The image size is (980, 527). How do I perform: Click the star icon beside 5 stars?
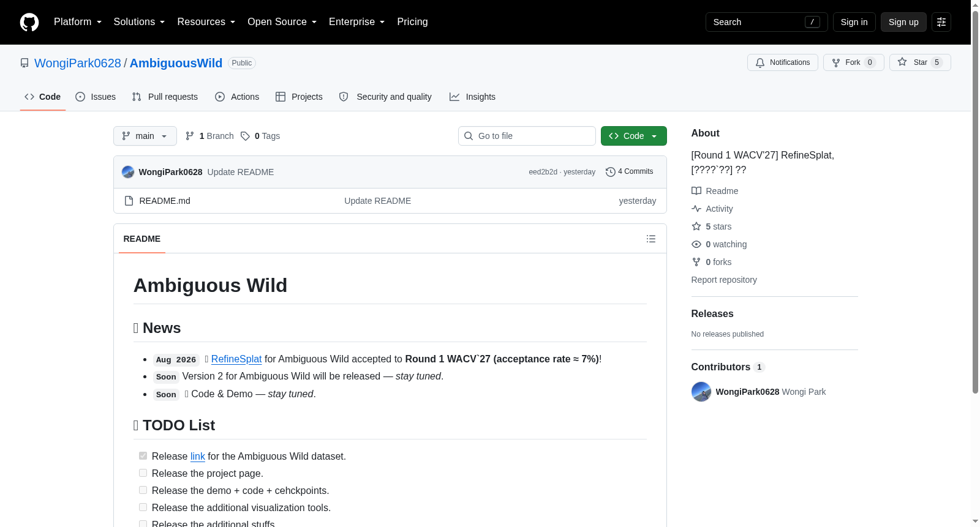tap(696, 226)
